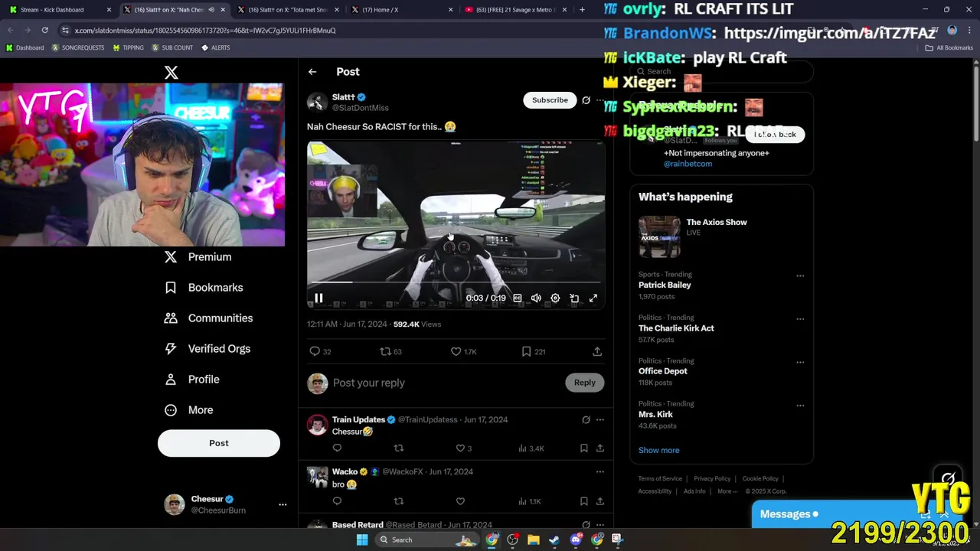Image resolution: width=980 pixels, height=551 pixels.
Task: Reload the page
Action: tap(45, 31)
